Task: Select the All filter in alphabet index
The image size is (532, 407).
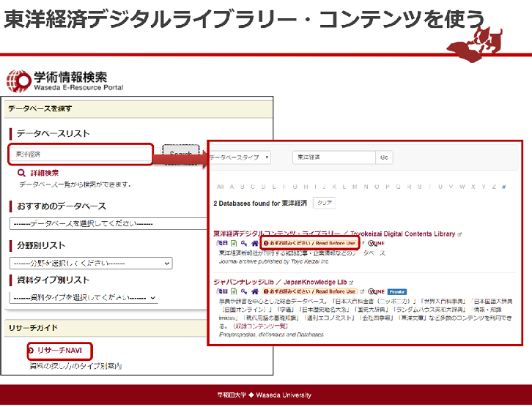Action: point(220,187)
